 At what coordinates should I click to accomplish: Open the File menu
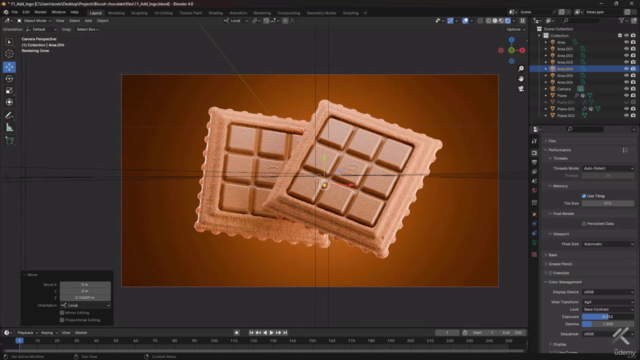pos(15,12)
